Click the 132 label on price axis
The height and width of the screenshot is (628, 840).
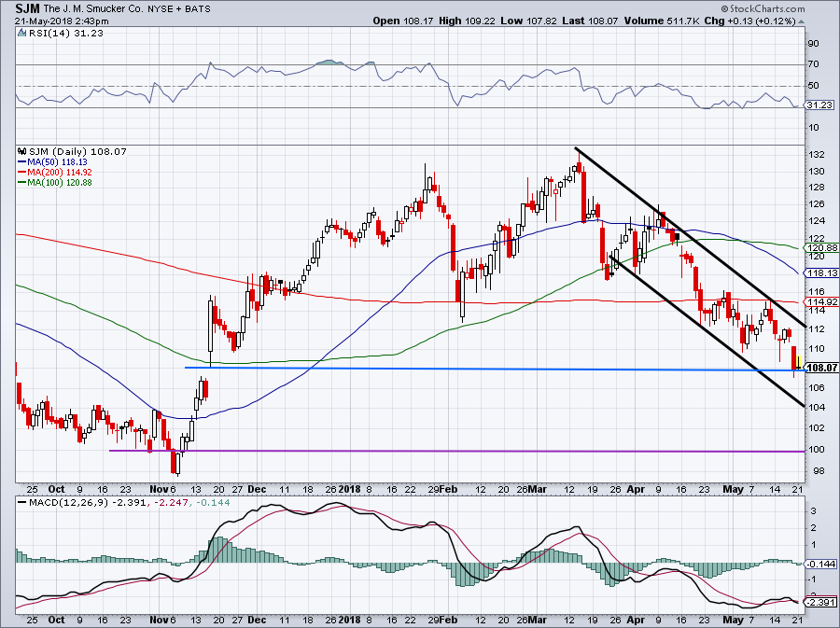[x=816, y=155]
